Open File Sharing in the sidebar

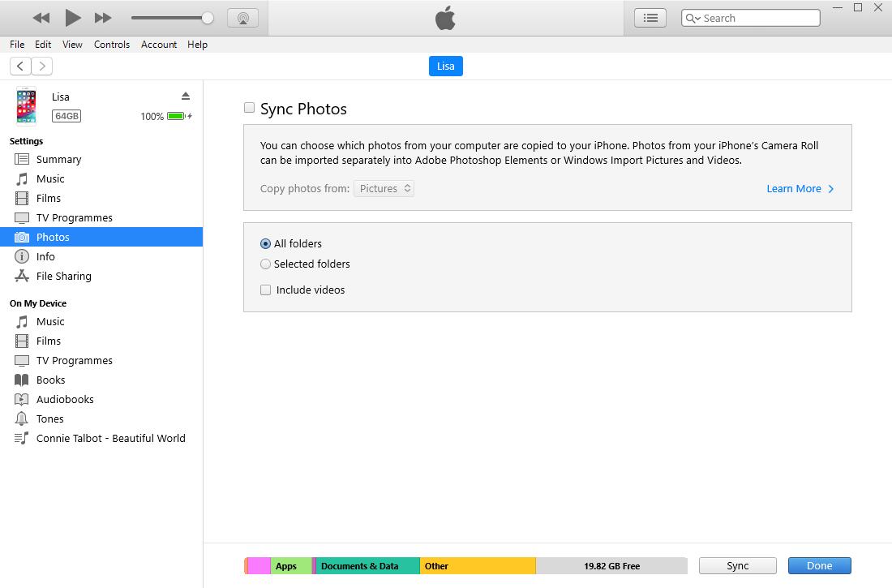(101, 276)
